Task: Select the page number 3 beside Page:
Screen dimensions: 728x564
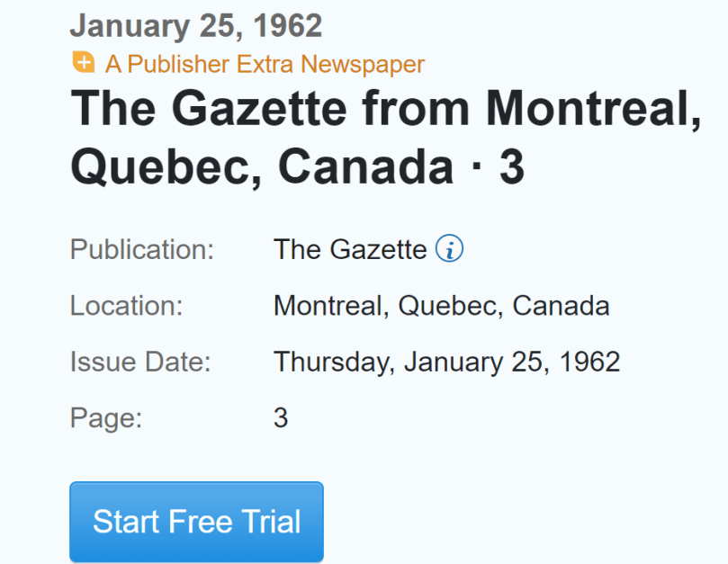Action: pyautogui.click(x=281, y=418)
